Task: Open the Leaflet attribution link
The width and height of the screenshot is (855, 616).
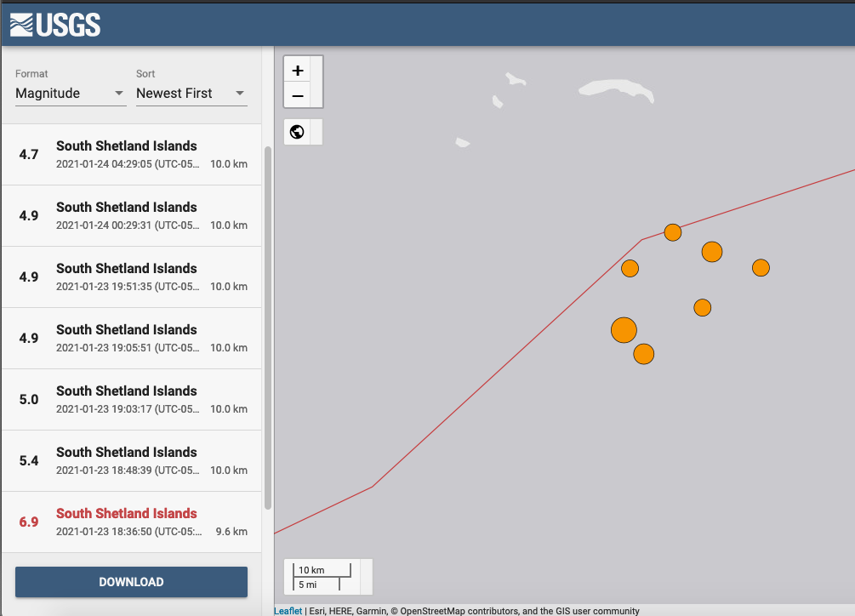Action: point(288,611)
